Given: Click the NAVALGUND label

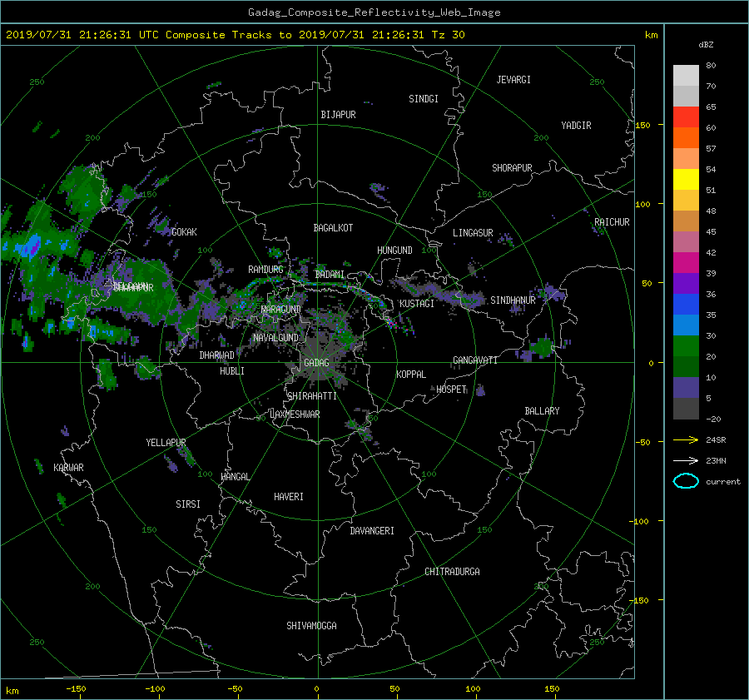Looking at the screenshot, I should tap(275, 338).
